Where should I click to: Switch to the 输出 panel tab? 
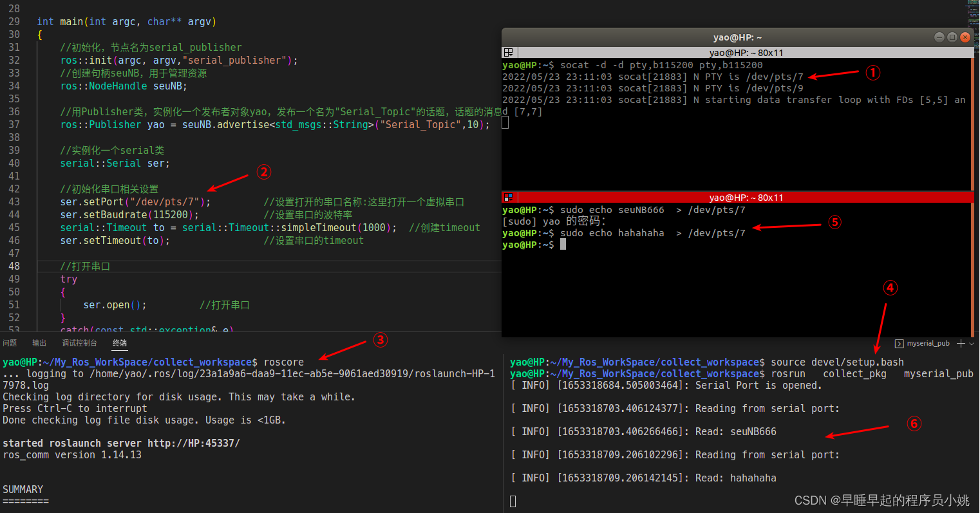(x=39, y=343)
